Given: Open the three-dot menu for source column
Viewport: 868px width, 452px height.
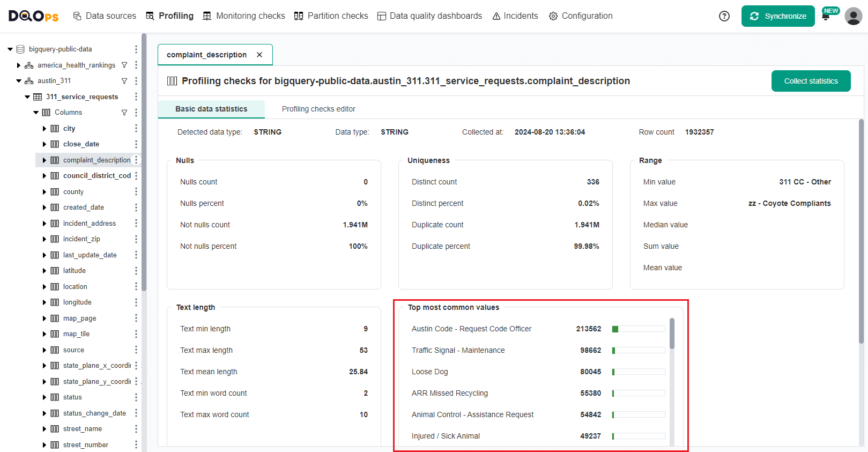Looking at the screenshot, I should tap(136, 350).
